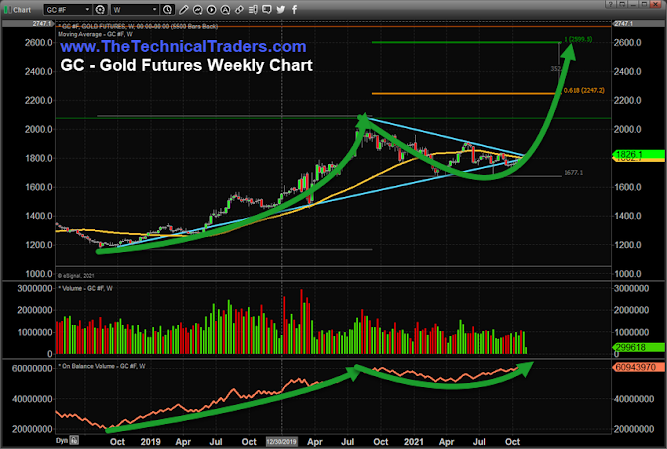This screenshot has height=449, width=667.
Task: Click the orange 60943970 OBV tag
Action: [638, 367]
